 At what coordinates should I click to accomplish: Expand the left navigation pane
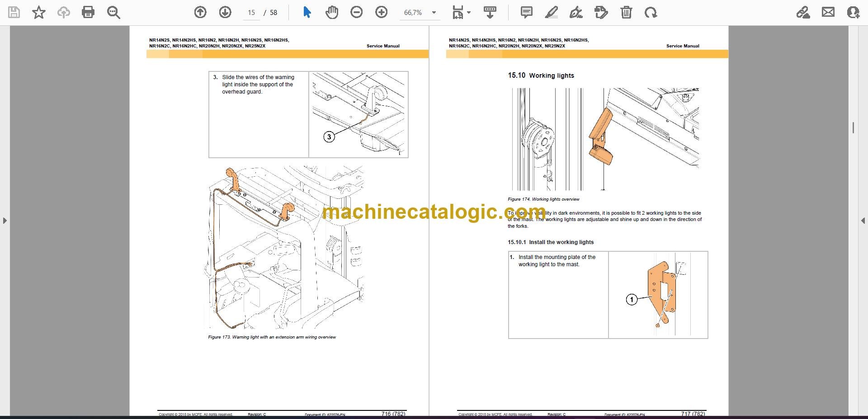click(x=5, y=221)
